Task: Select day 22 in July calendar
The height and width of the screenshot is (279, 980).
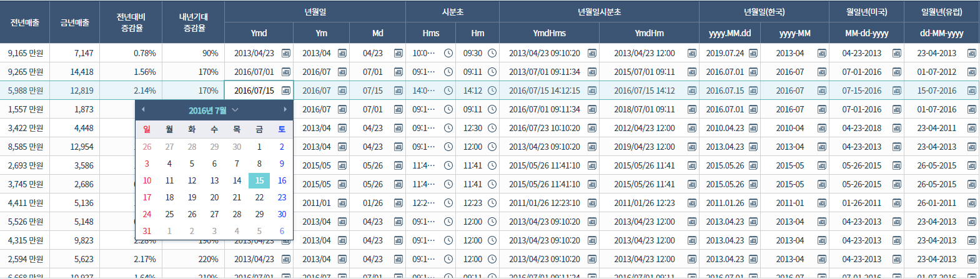Action: pos(259,197)
